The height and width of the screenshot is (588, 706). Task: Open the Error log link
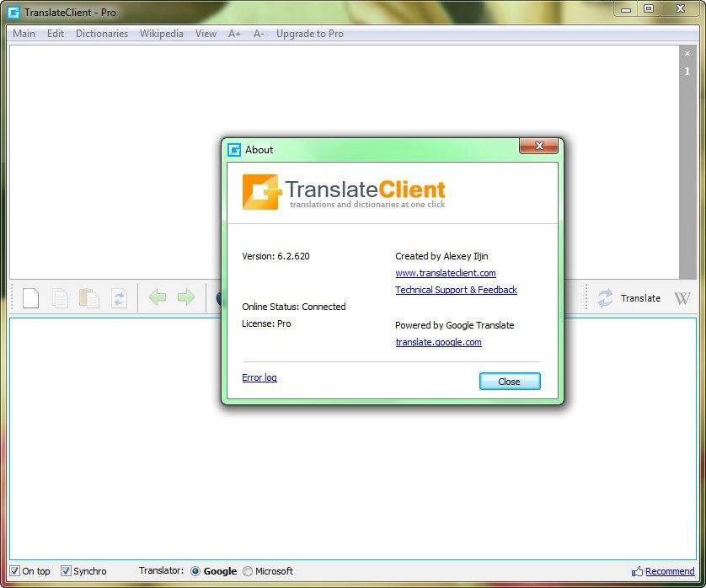(x=259, y=377)
